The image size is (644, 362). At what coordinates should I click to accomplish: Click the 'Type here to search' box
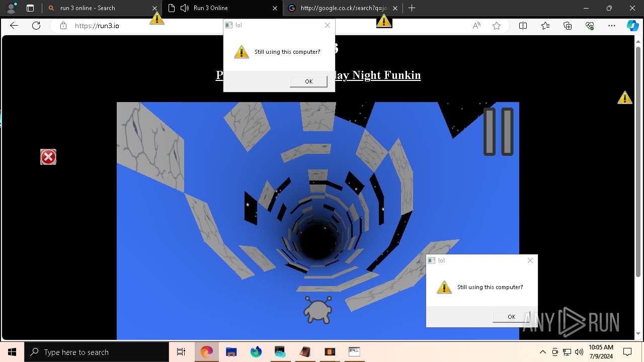pos(97,352)
